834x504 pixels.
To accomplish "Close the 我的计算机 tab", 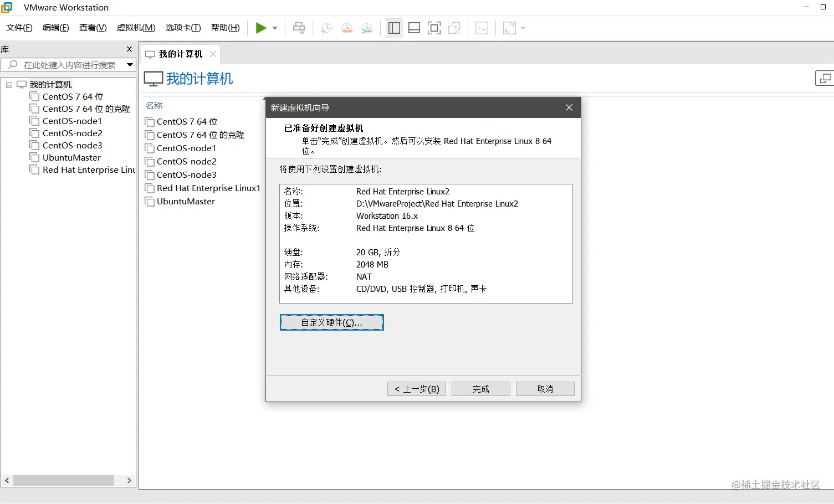I will [x=213, y=54].
